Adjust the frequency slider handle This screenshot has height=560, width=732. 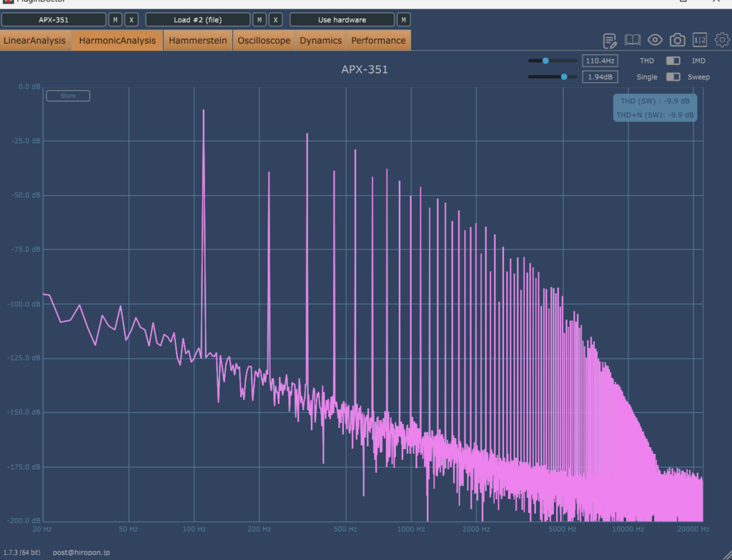pyautogui.click(x=545, y=61)
